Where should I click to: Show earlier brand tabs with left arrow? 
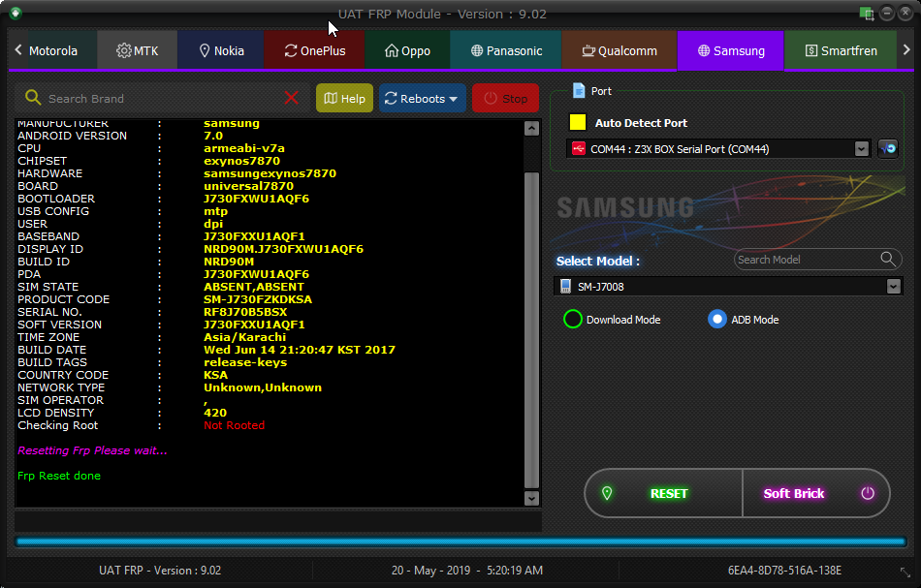[18, 50]
